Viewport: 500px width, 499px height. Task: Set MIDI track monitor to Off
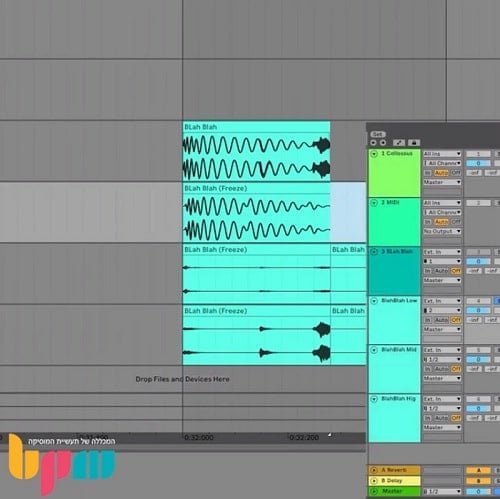(456, 222)
